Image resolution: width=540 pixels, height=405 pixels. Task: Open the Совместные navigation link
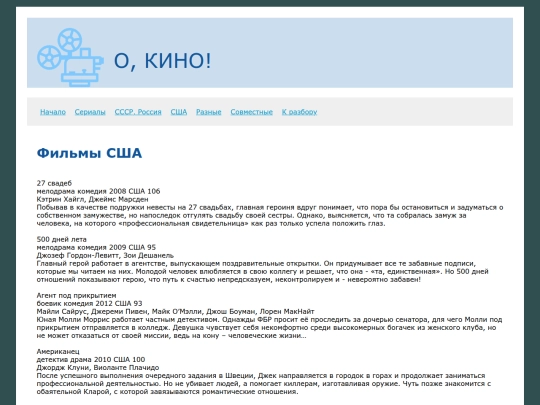click(x=251, y=112)
